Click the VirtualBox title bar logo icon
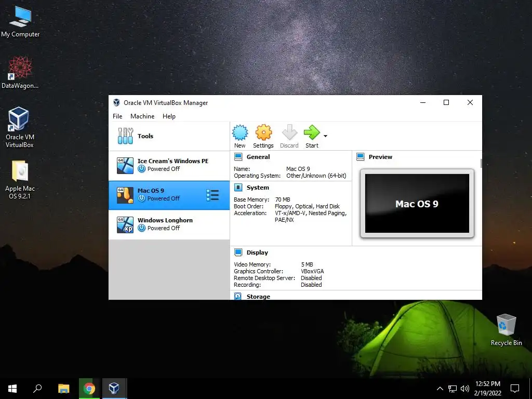 coord(116,102)
